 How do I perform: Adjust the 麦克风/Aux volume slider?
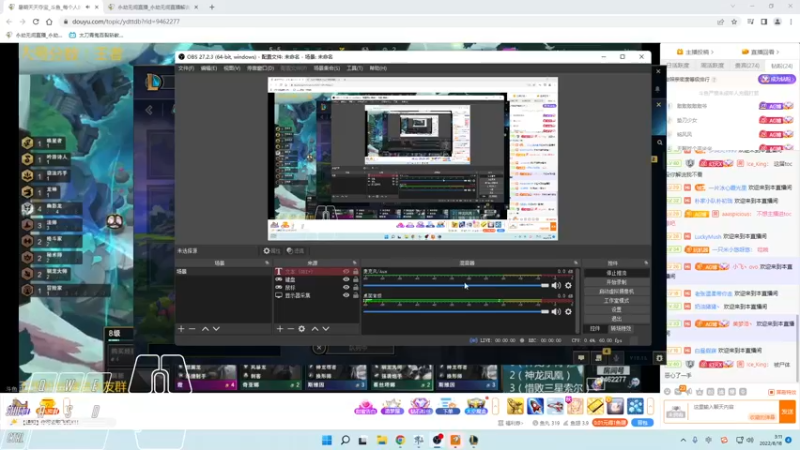456,285
